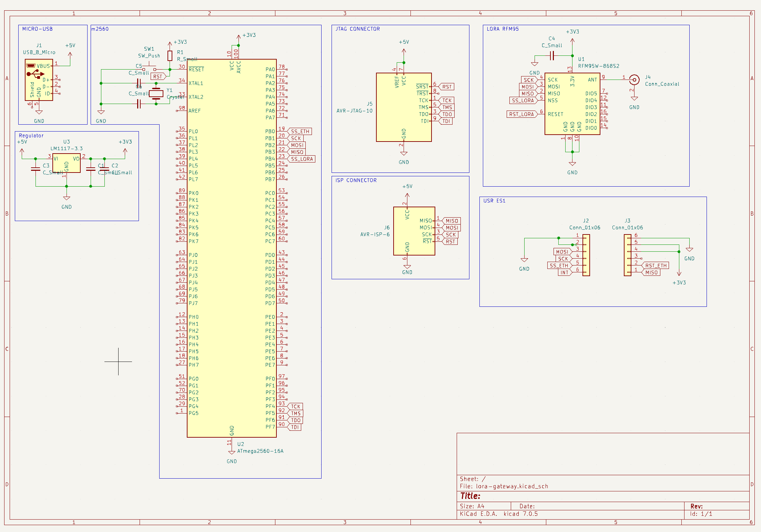Click the RST_LORA global label
The width and height of the screenshot is (761, 532).
[522, 114]
